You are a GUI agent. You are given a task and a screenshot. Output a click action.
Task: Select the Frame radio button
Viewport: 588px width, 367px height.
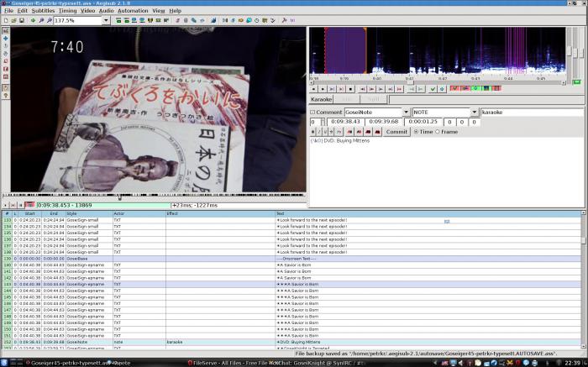point(438,132)
